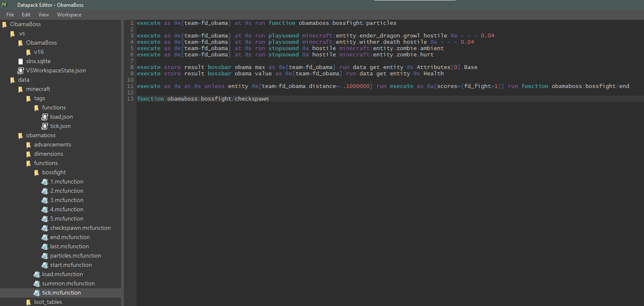The height and width of the screenshot is (306, 644).
Task: Click the particles.mcfunction file icon
Action: tap(45, 255)
